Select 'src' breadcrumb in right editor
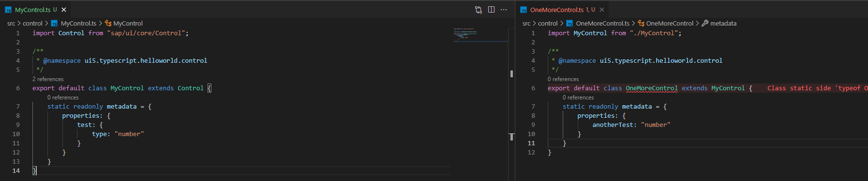Image resolution: width=868 pixels, height=181 pixels. 526,23
